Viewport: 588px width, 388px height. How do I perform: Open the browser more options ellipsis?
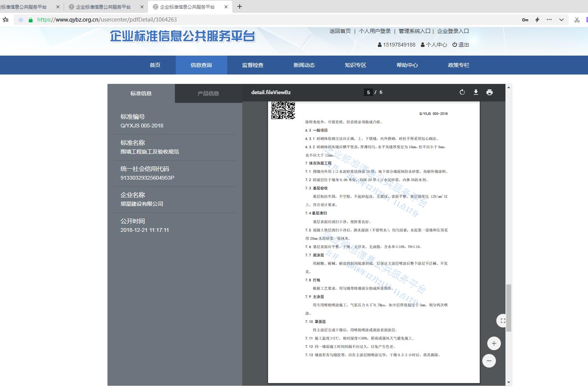549,20
